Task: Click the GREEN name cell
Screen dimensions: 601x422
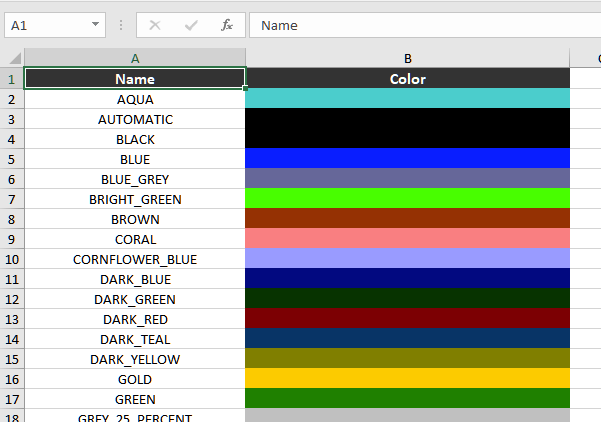Action: [135, 399]
